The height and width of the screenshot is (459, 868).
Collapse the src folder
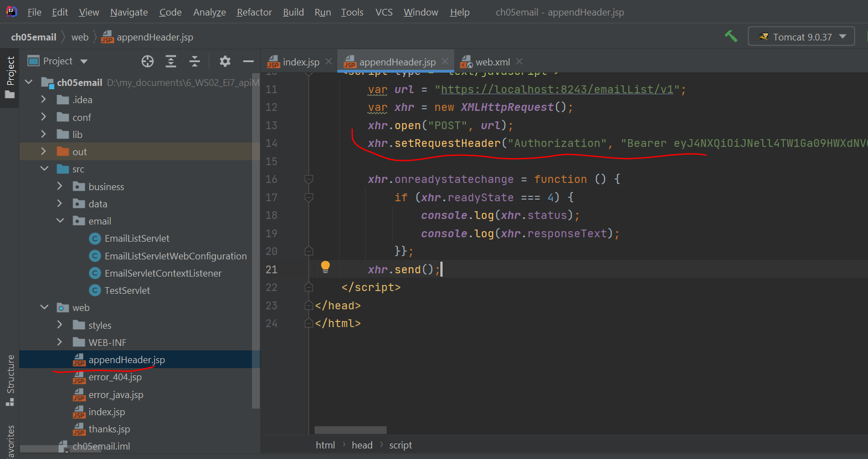click(44, 169)
